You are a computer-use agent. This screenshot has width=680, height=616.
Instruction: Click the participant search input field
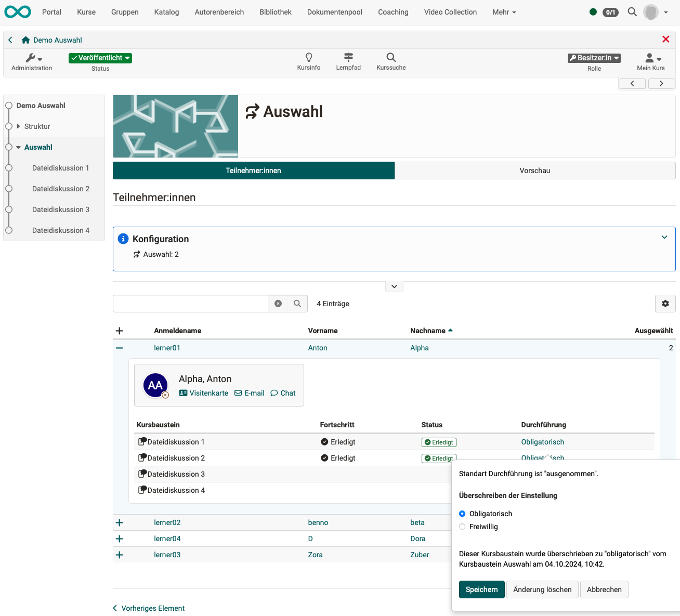click(190, 304)
